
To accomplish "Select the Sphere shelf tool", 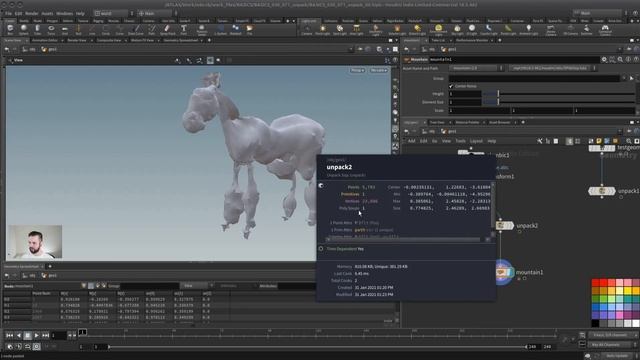I will 24,29.
